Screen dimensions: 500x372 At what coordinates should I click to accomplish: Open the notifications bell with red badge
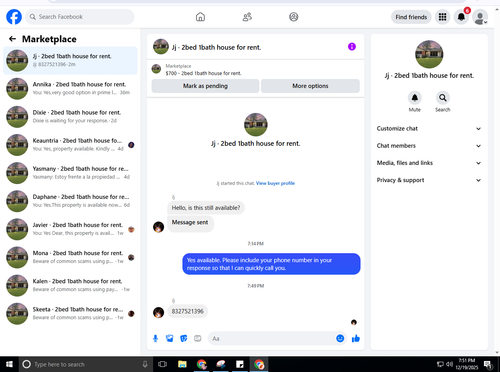click(x=461, y=17)
